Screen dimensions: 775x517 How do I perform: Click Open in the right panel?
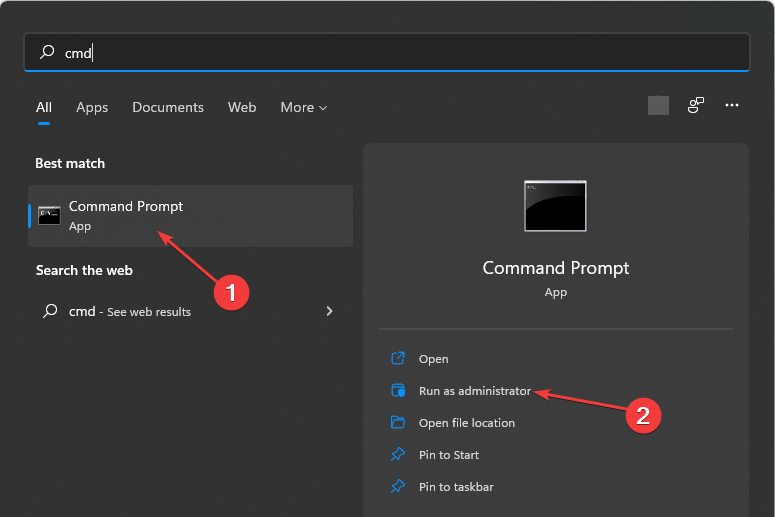(x=433, y=359)
